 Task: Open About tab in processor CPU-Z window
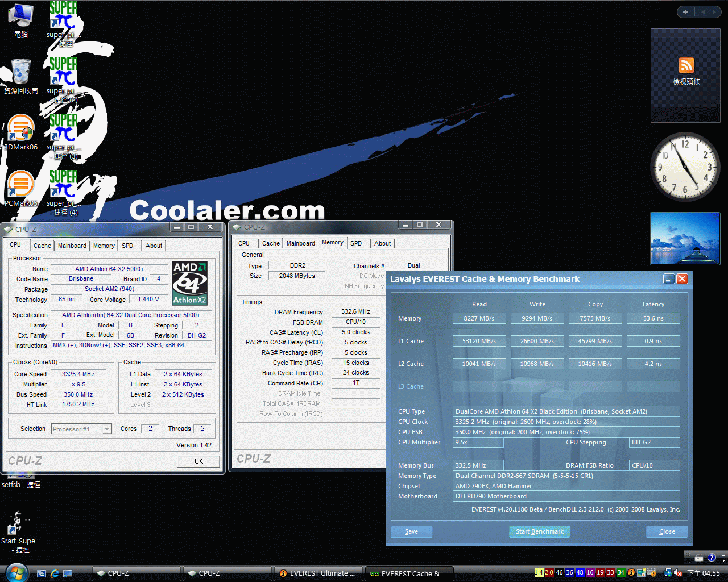pos(154,246)
